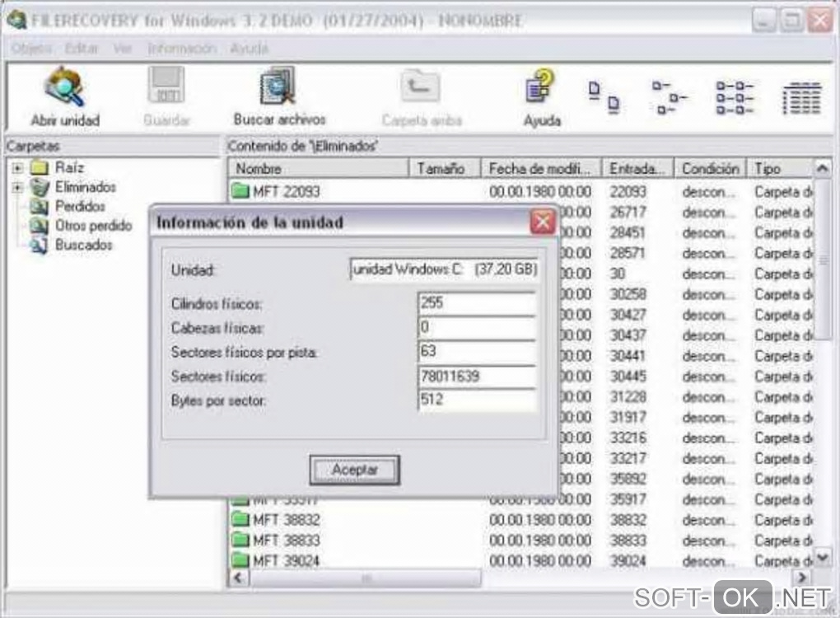840x618 pixels.
Task: Switch to small icons view
Action: point(670,97)
